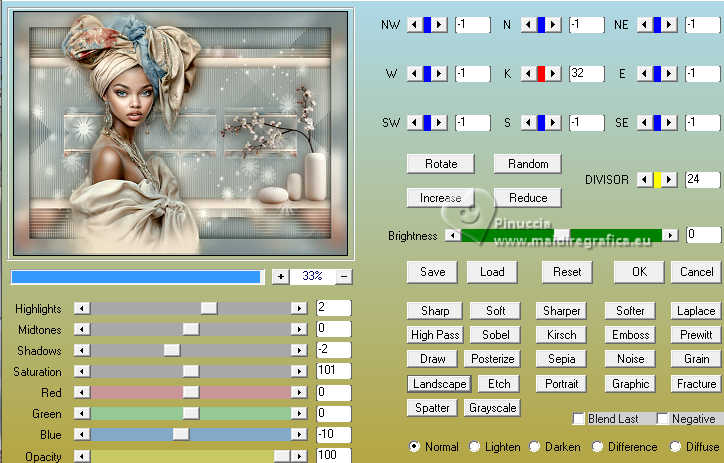The image size is (724, 463).
Task: Save the current filter settings
Action: coord(432,272)
